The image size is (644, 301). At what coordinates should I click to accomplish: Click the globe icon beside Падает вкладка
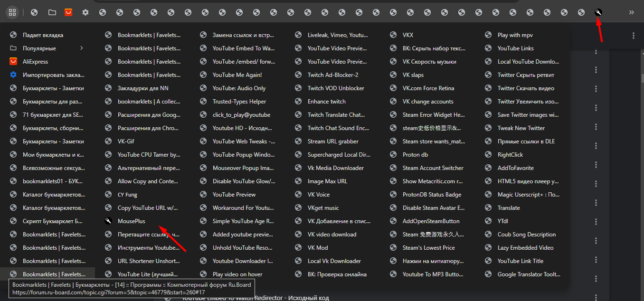tap(13, 35)
